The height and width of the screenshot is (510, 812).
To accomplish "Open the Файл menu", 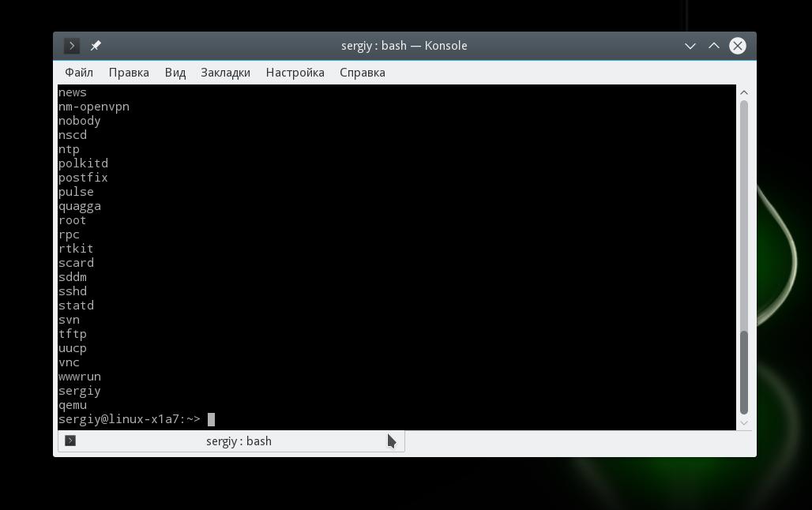I will [79, 73].
